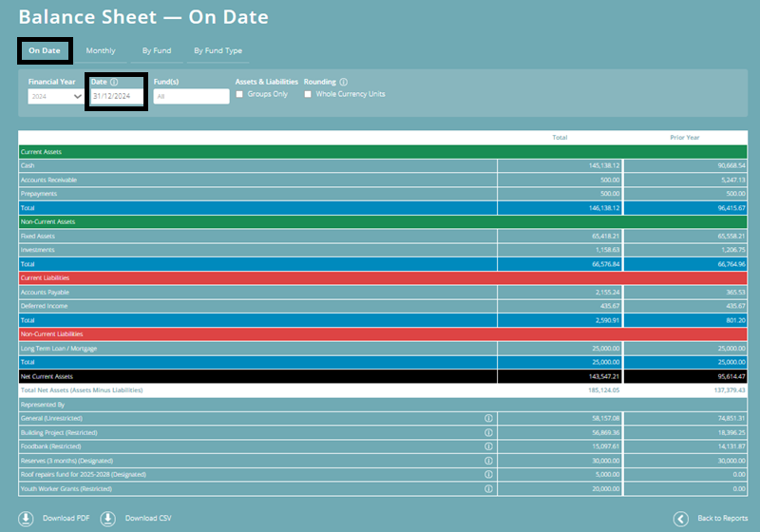Click the Accounts Receivable row label
Viewport: 760px width, 532px height.
tap(48, 180)
